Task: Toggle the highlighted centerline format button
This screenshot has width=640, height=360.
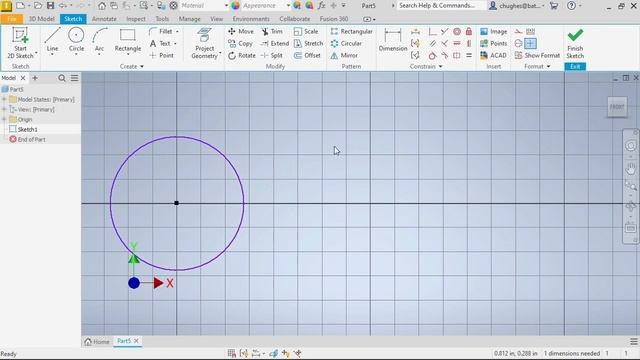Action: click(530, 43)
